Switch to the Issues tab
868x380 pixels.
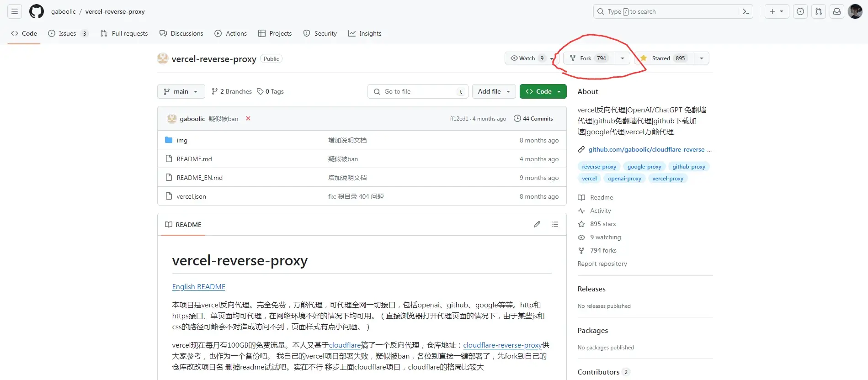68,33
